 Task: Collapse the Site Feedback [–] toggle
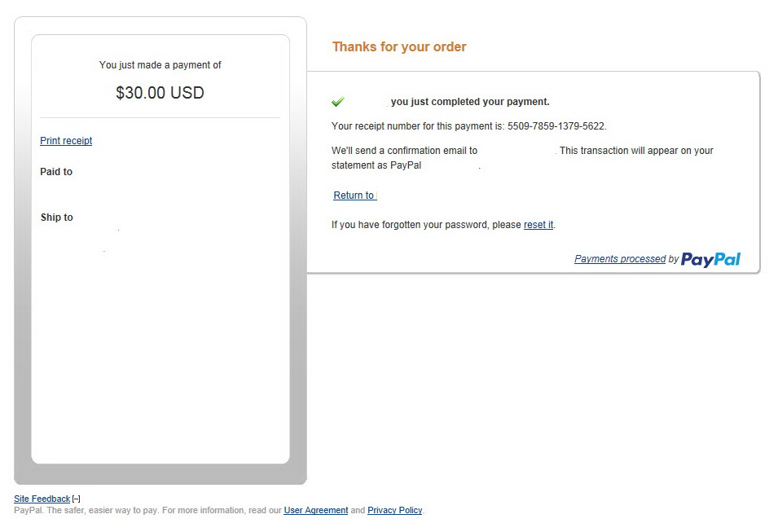tap(76, 499)
